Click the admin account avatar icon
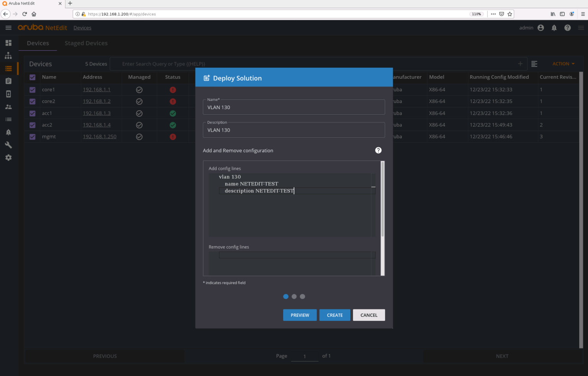 coord(541,28)
